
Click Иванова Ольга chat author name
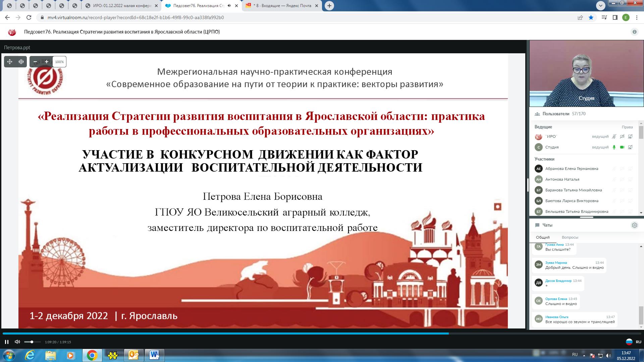(557, 317)
